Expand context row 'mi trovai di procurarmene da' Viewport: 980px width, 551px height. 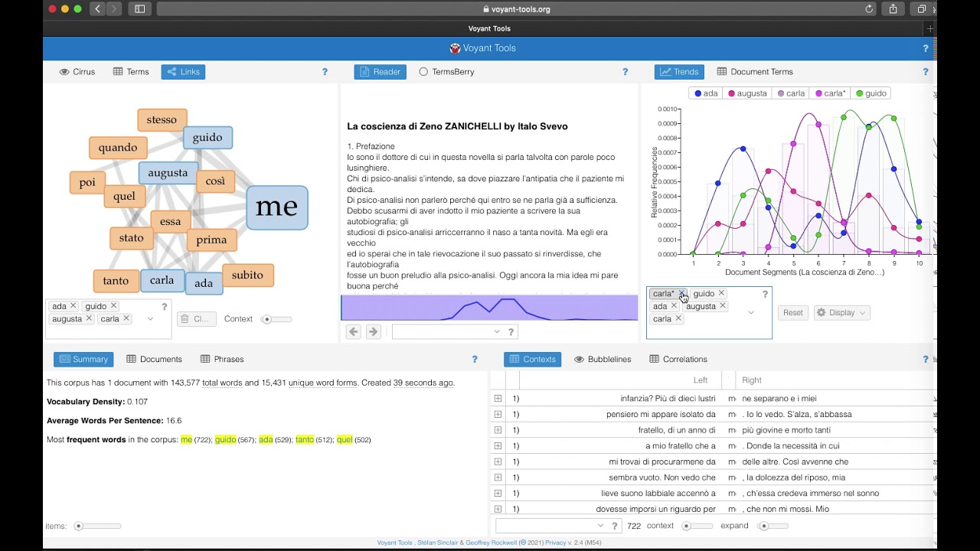pos(498,461)
